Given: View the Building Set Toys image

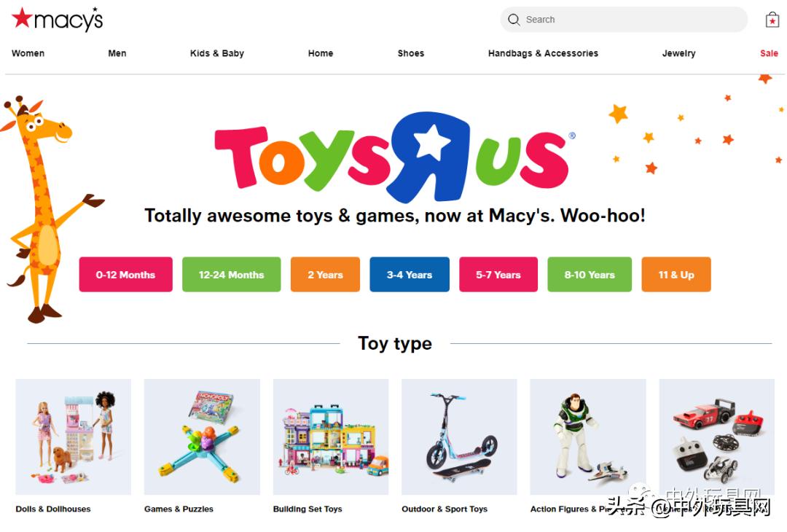Looking at the screenshot, I should [x=331, y=437].
